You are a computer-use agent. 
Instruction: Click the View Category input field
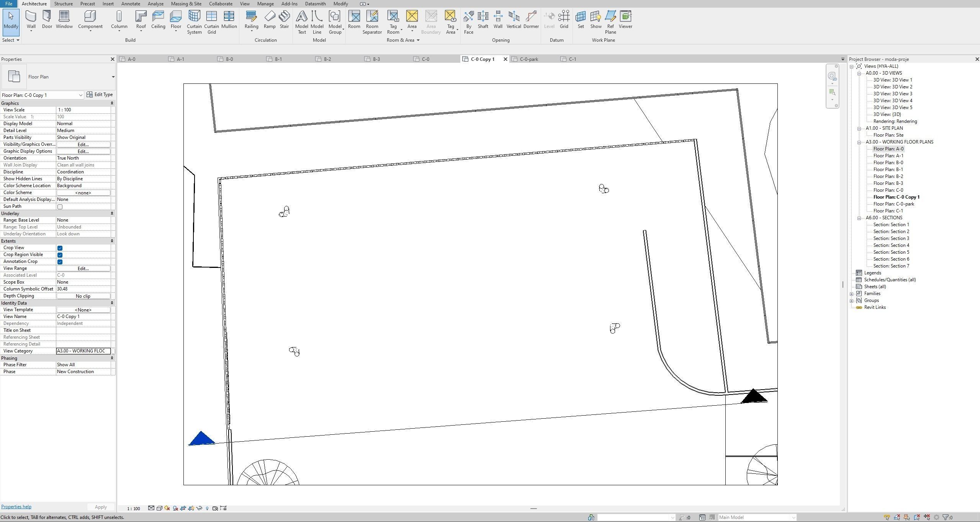pyautogui.click(x=83, y=351)
